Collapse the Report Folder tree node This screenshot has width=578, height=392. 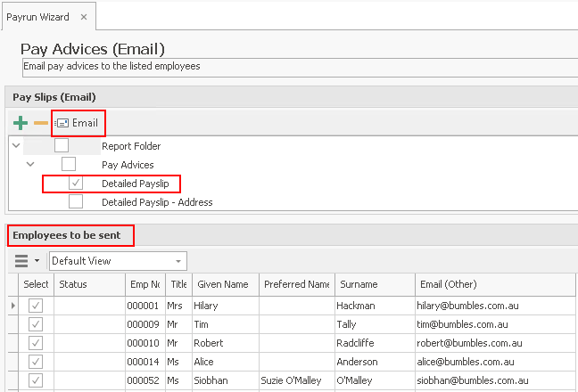[x=16, y=145]
